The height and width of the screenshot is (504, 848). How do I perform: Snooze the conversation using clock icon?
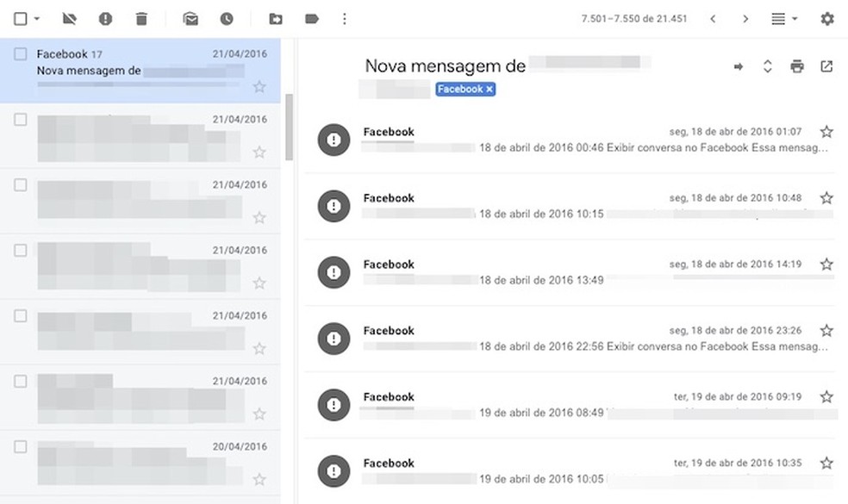pyautogui.click(x=225, y=18)
